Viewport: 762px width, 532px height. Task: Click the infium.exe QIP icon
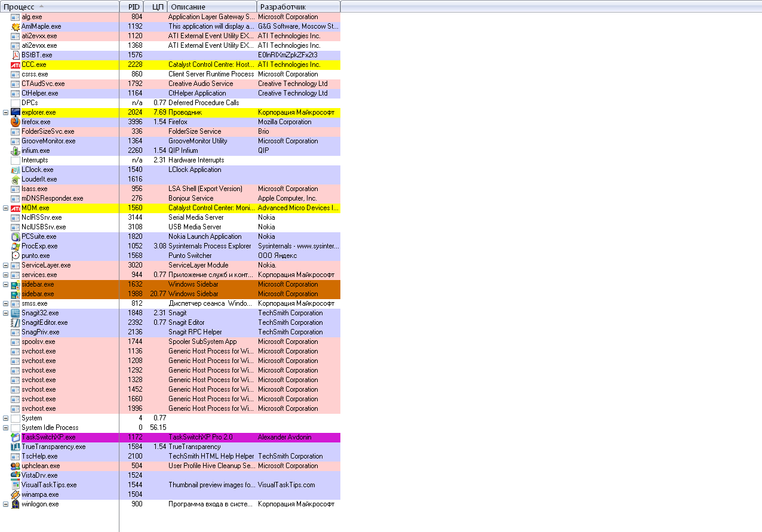(x=16, y=150)
